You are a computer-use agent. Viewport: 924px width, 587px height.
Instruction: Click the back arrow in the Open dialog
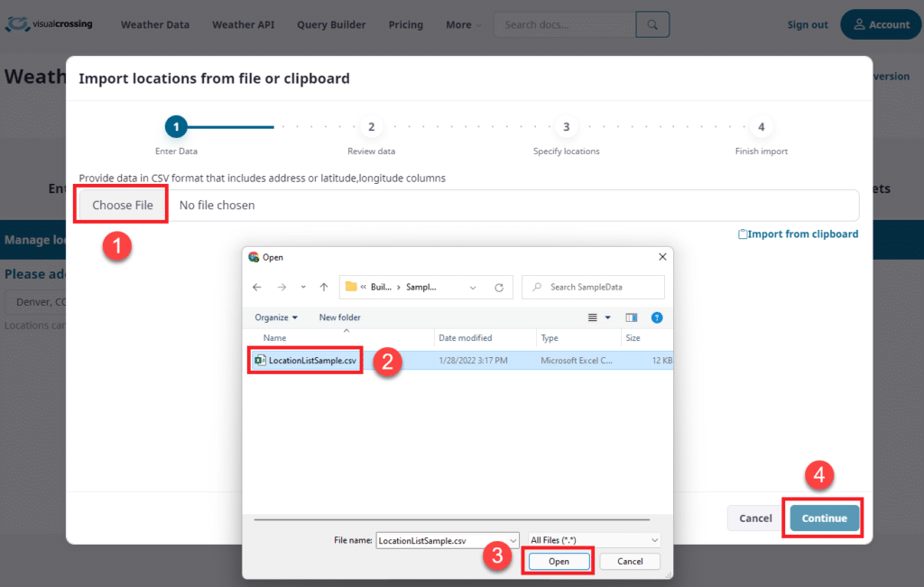(256, 285)
